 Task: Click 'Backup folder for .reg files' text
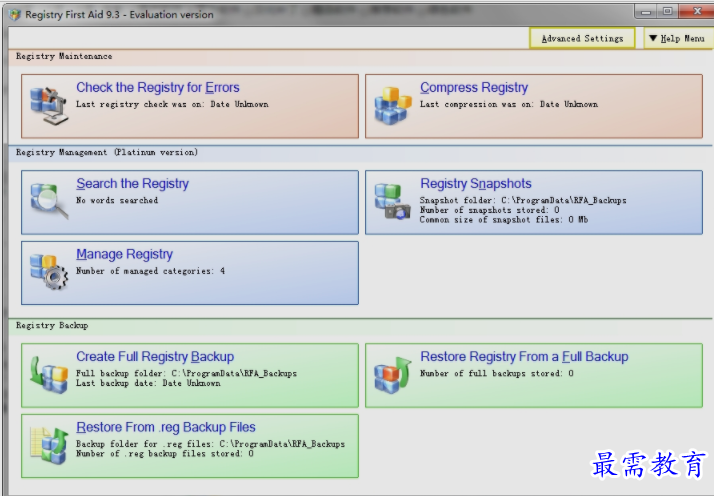pyautogui.click(x=210, y=444)
